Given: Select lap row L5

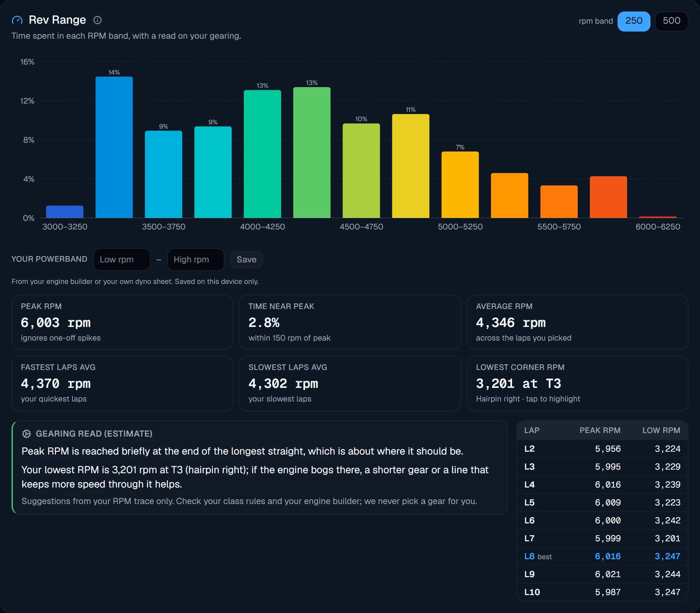Looking at the screenshot, I should [602, 503].
